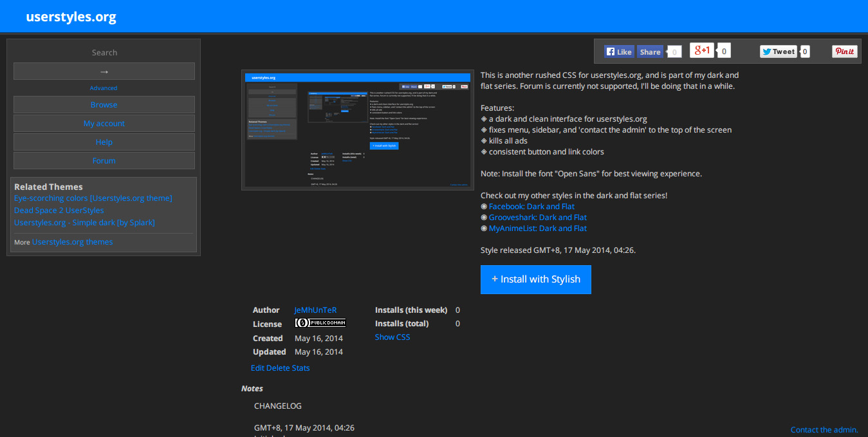Open MyAnimeList: Dark and Flat style
Image resolution: width=868 pixels, height=437 pixels.
pyautogui.click(x=538, y=228)
